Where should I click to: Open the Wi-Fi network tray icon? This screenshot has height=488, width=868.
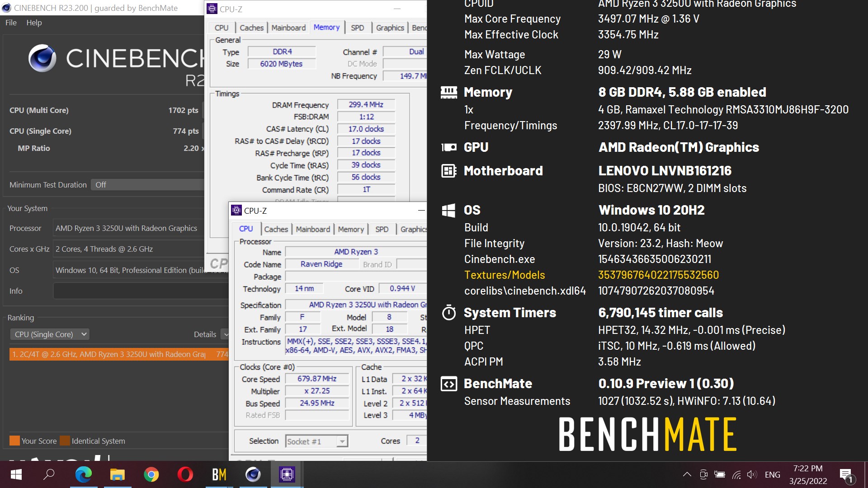[x=736, y=474]
